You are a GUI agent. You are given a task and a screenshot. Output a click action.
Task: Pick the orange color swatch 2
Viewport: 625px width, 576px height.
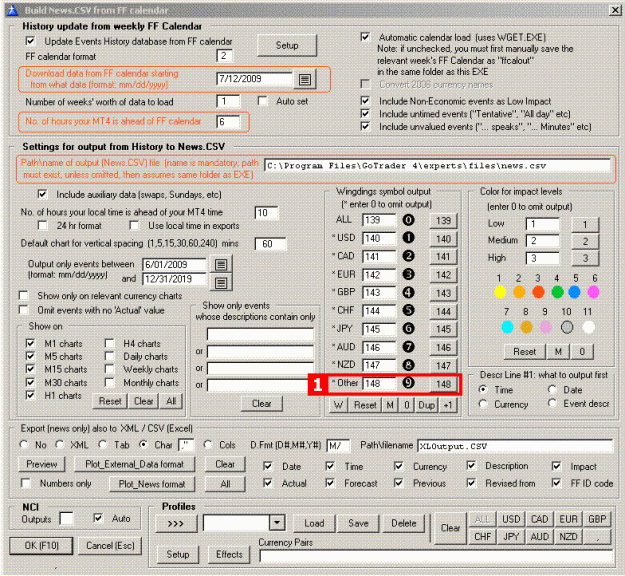(519, 292)
